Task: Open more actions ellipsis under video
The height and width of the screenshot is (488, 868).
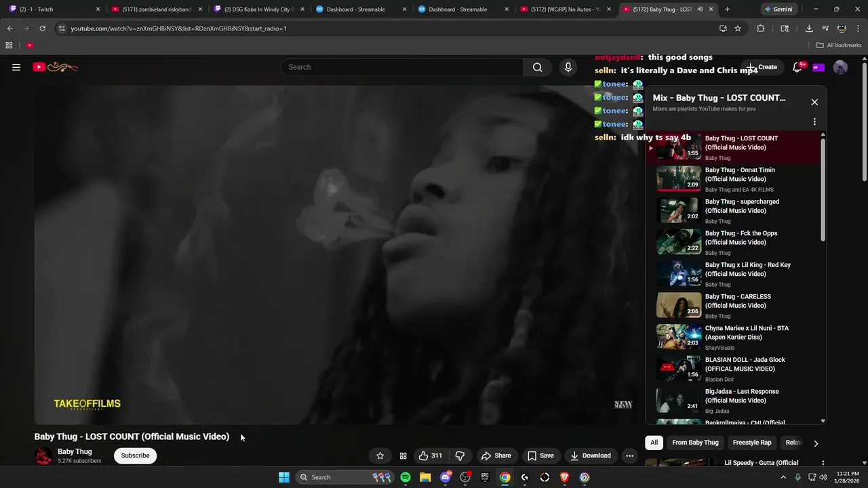Action: (x=629, y=455)
